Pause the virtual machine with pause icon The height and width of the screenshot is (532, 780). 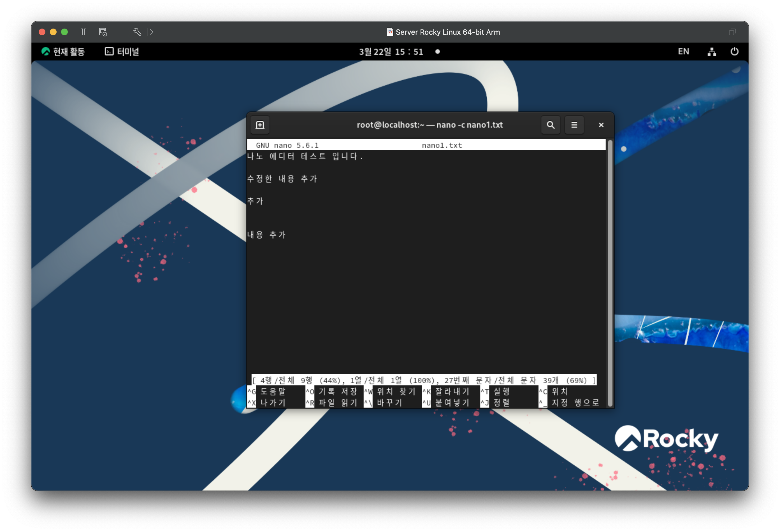click(x=83, y=32)
